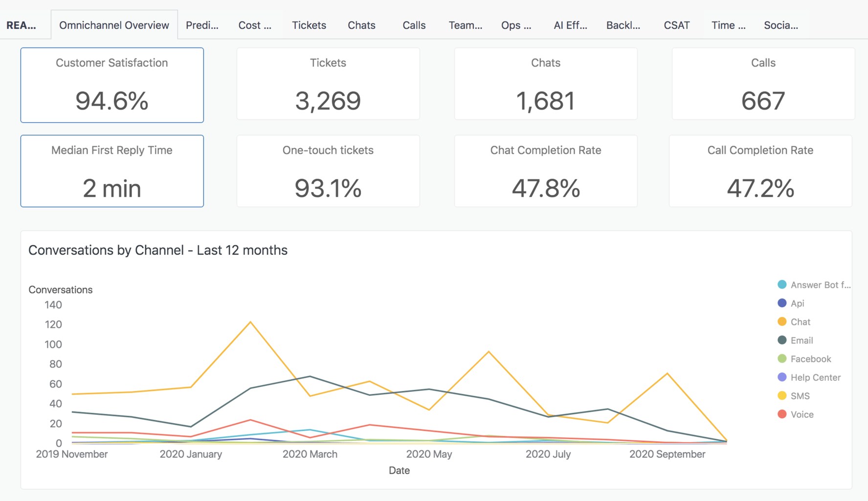Click the Customer Satisfaction 94.6% card
Viewport: 868px width, 501px height.
pyautogui.click(x=112, y=85)
